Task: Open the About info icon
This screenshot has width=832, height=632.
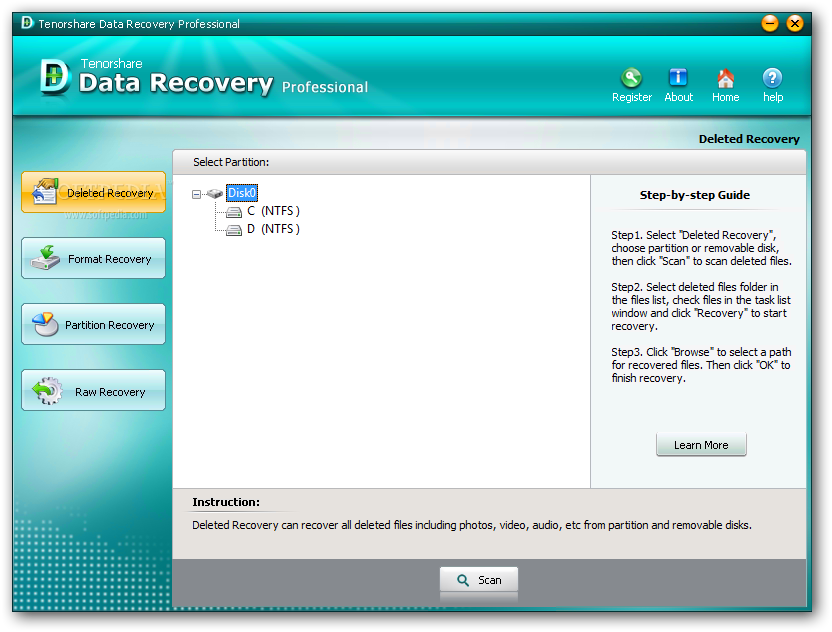Action: coord(678,78)
